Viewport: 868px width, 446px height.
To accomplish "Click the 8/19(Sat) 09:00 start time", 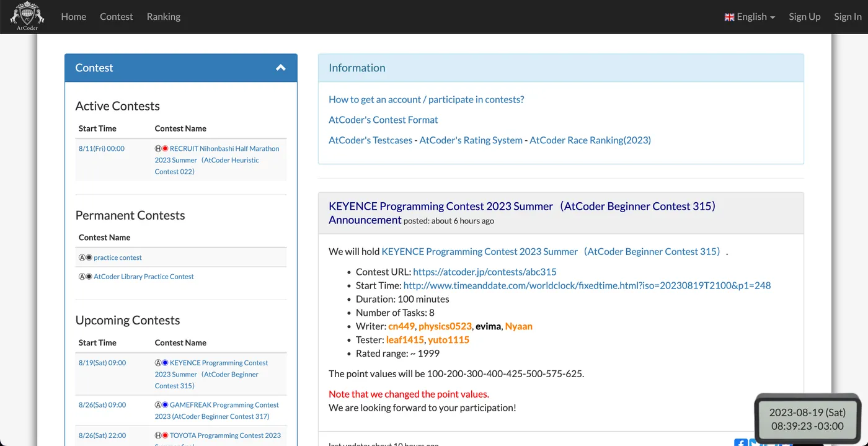I will click(x=102, y=363).
